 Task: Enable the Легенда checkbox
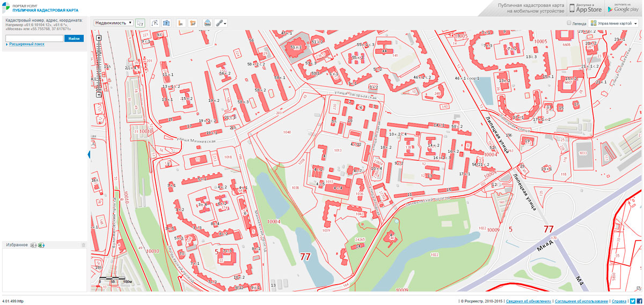click(569, 24)
